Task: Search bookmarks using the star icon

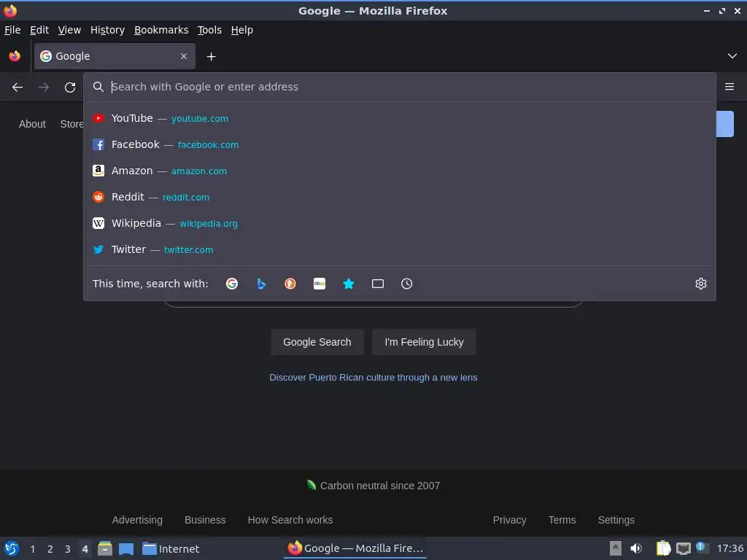Action: 349,284
